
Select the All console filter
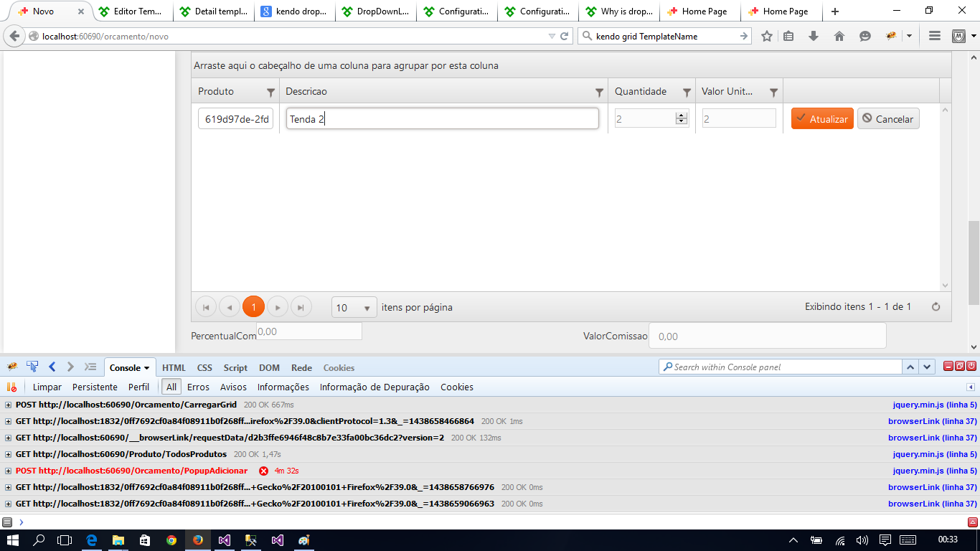[x=171, y=387]
